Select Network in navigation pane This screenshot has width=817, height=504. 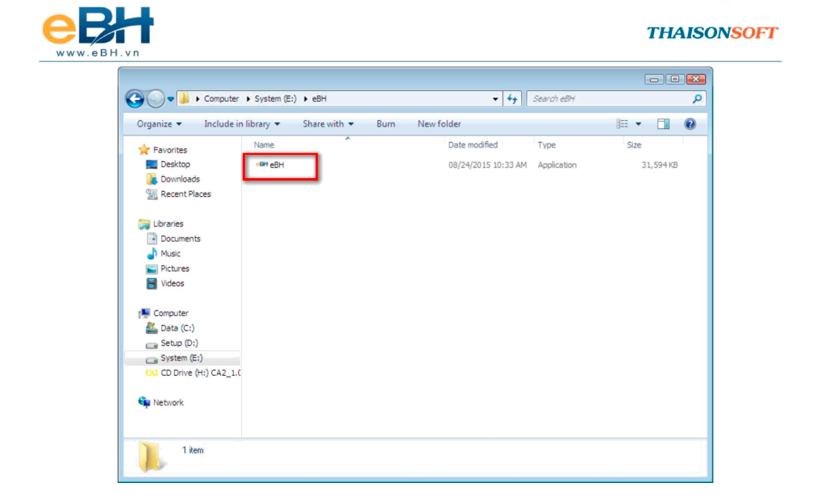click(x=168, y=402)
